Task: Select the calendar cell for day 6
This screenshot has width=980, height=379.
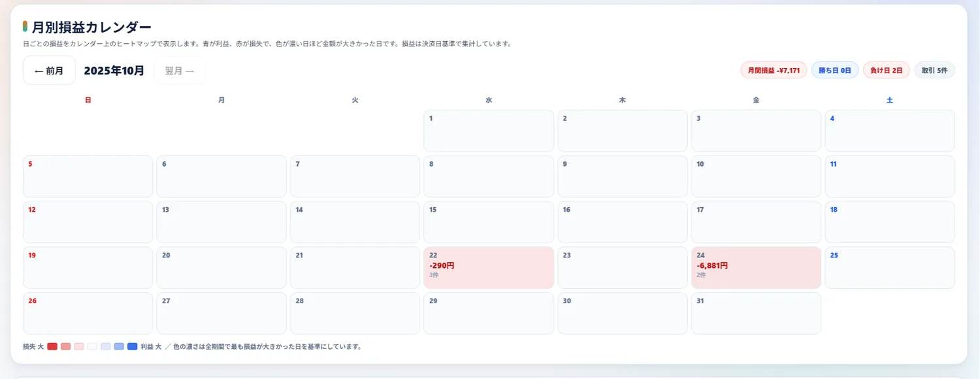Action: [x=221, y=176]
